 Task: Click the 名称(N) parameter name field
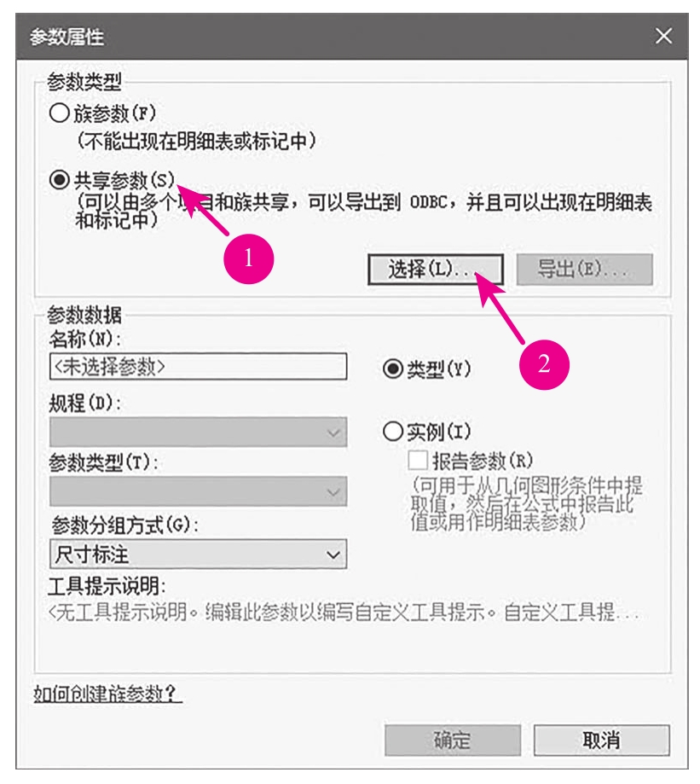pos(198,366)
